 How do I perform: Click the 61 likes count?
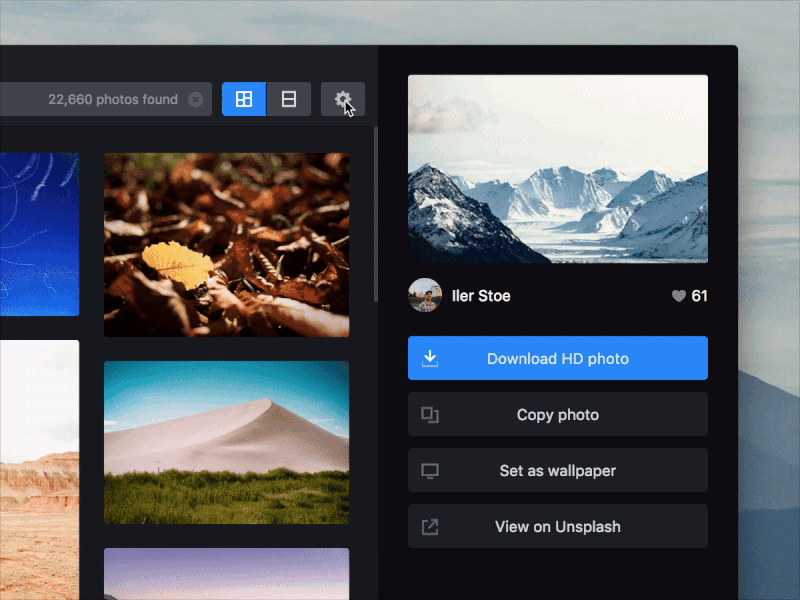(699, 296)
